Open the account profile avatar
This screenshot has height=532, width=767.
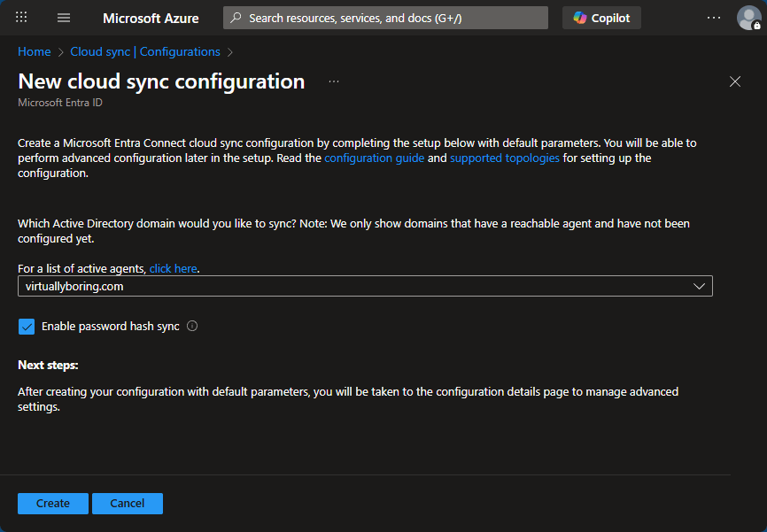point(748,18)
